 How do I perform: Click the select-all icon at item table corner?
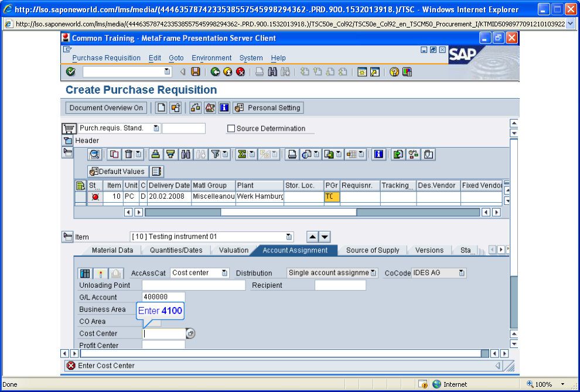(80, 185)
